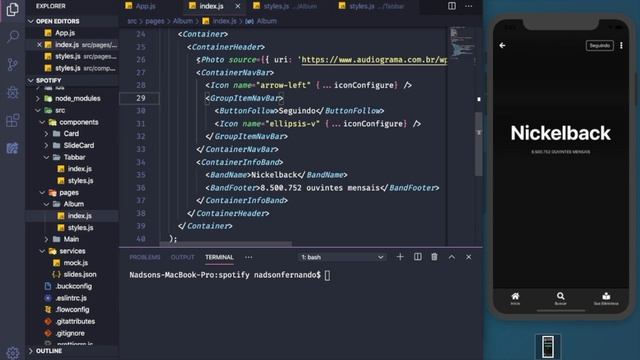Click the minimized simulator icon at bottom

click(x=548, y=347)
